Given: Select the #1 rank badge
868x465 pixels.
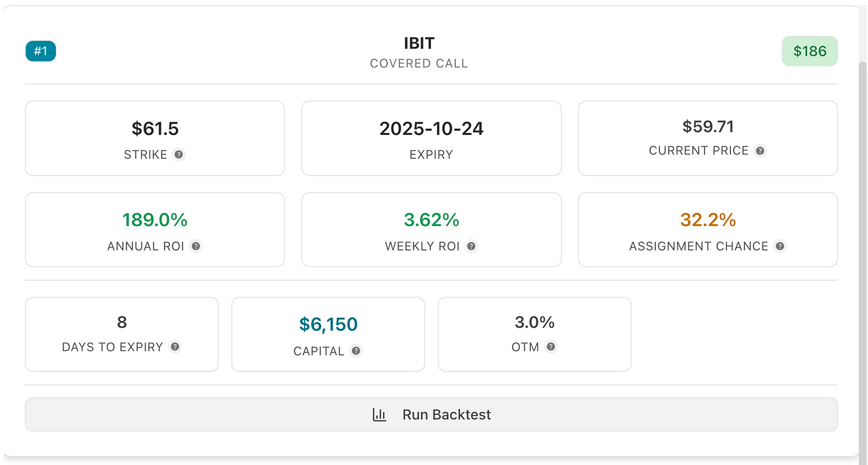Looking at the screenshot, I should coord(41,51).
